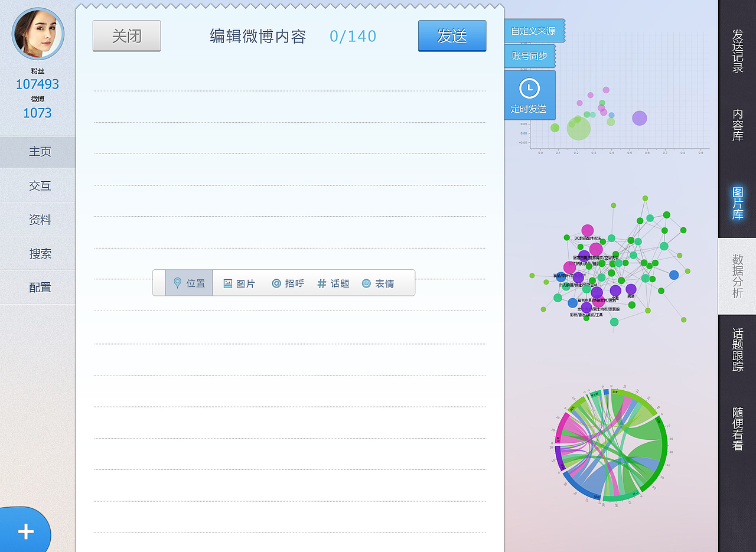
Task: Click the follower count 107493
Action: [x=38, y=84]
